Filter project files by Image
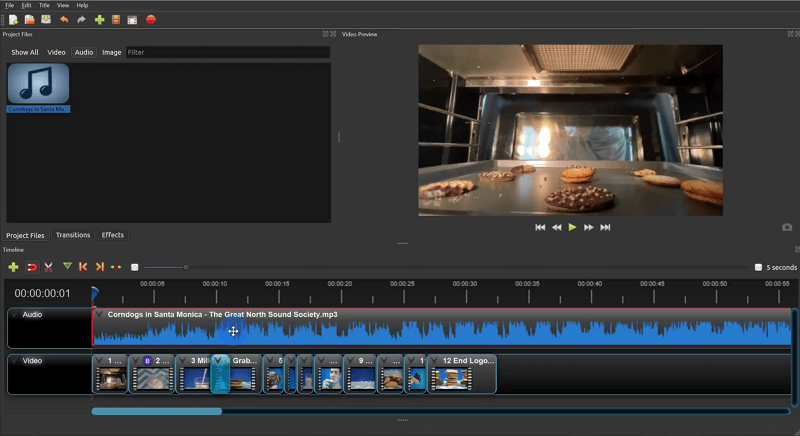 111,52
